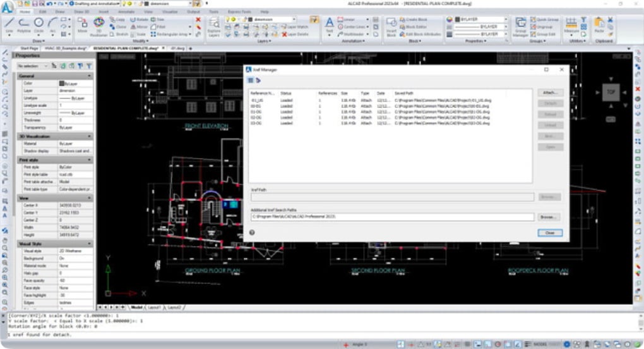The width and height of the screenshot is (644, 349).
Task: Click the red X delete icon in Modify
Action: click(198, 20)
